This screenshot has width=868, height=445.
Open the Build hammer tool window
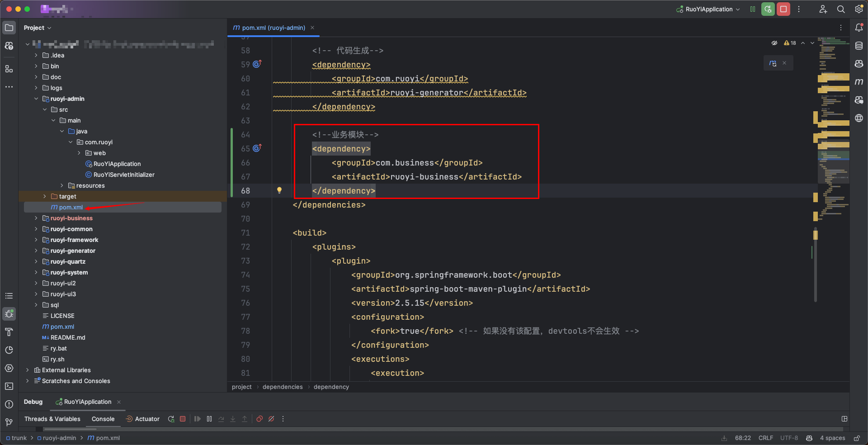tap(9, 332)
